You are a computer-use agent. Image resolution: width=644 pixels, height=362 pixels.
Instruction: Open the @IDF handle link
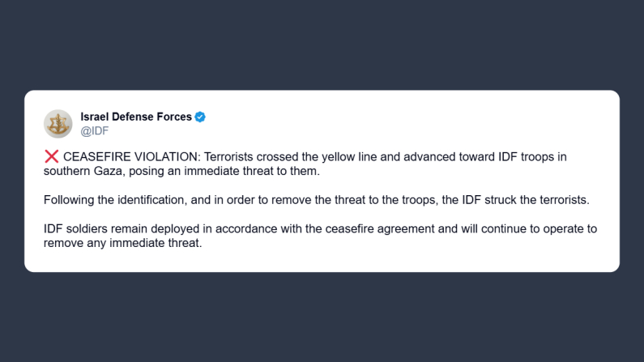coord(94,130)
